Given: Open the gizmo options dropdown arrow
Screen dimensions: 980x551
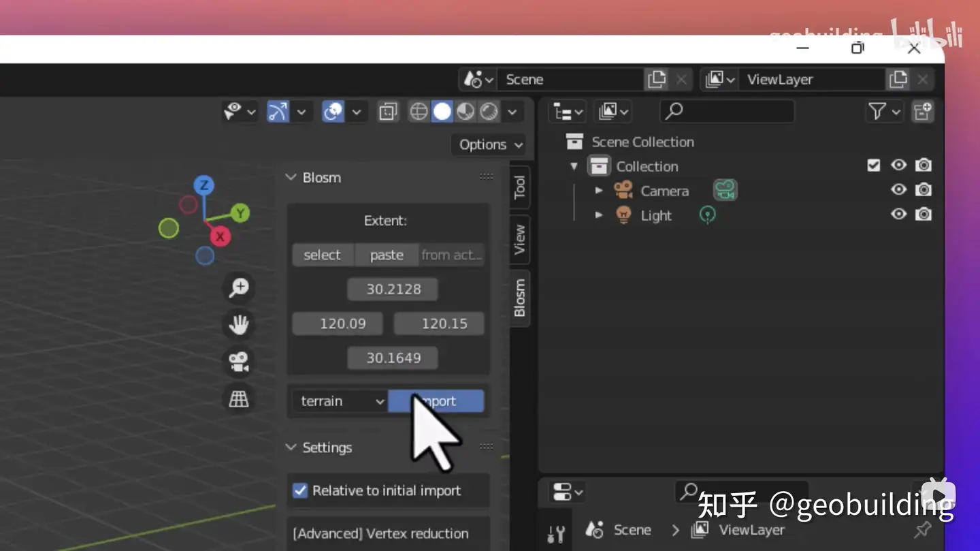Looking at the screenshot, I should pos(301,111).
